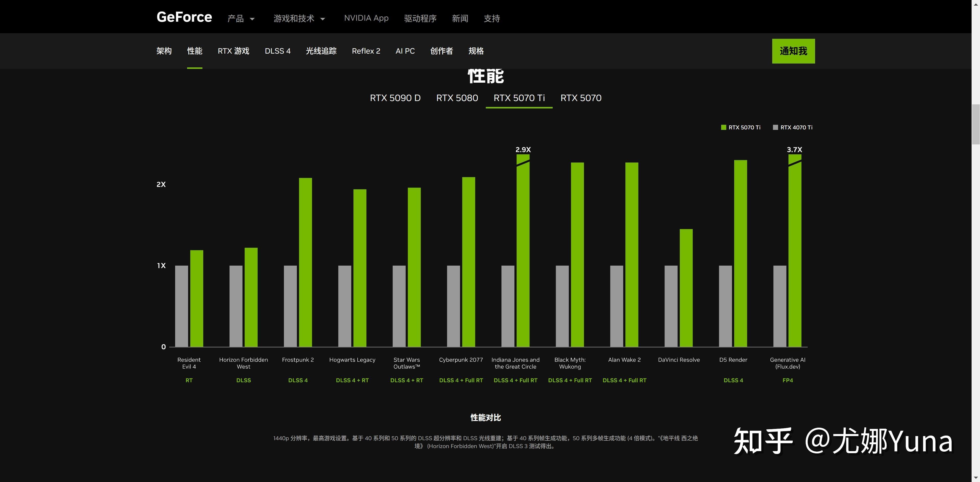Click the GeForce logo
Screen dimensions: 980x482
184,17
